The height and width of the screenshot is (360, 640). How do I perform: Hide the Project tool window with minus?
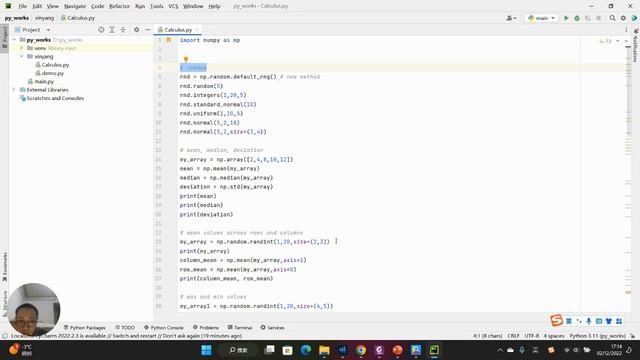[x=148, y=30]
